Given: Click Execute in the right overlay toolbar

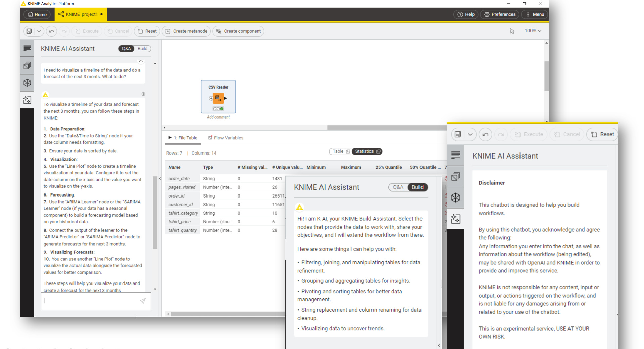Looking at the screenshot, I should pos(529,134).
